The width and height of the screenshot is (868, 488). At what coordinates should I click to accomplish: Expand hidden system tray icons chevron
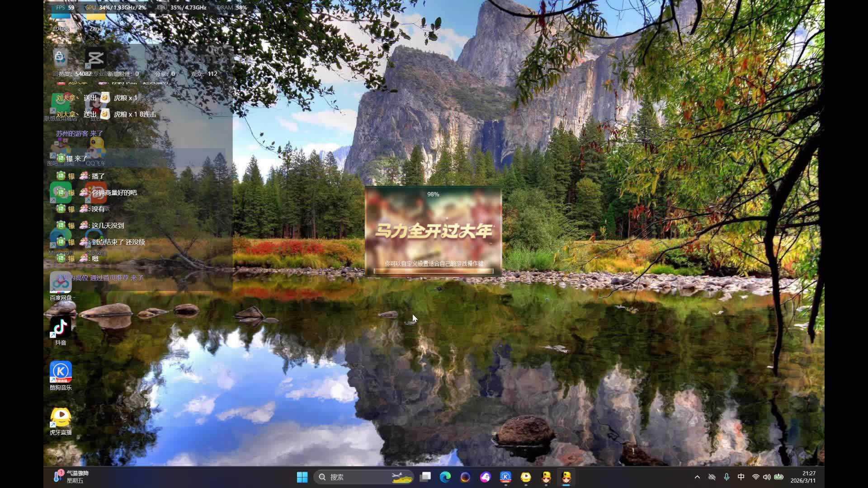[697, 477]
